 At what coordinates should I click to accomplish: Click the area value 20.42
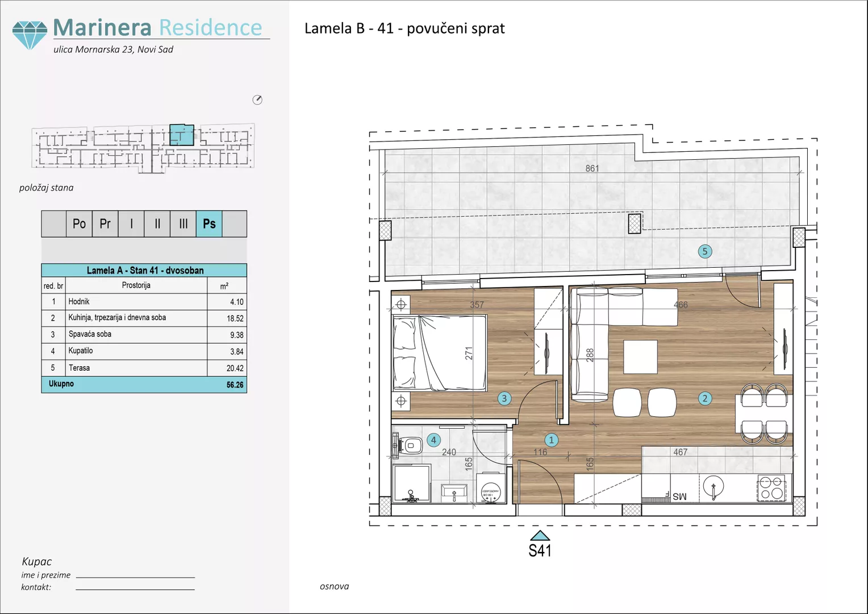[235, 368]
